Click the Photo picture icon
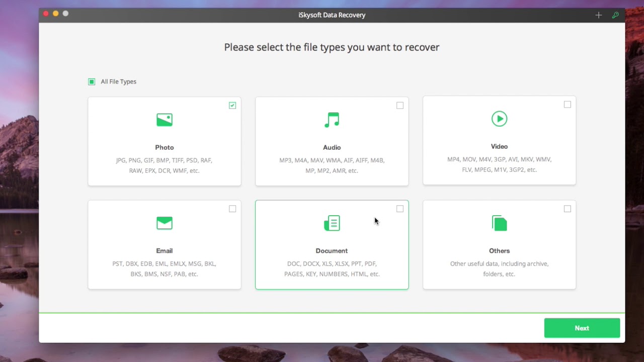Image resolution: width=644 pixels, height=362 pixels. coord(165,120)
